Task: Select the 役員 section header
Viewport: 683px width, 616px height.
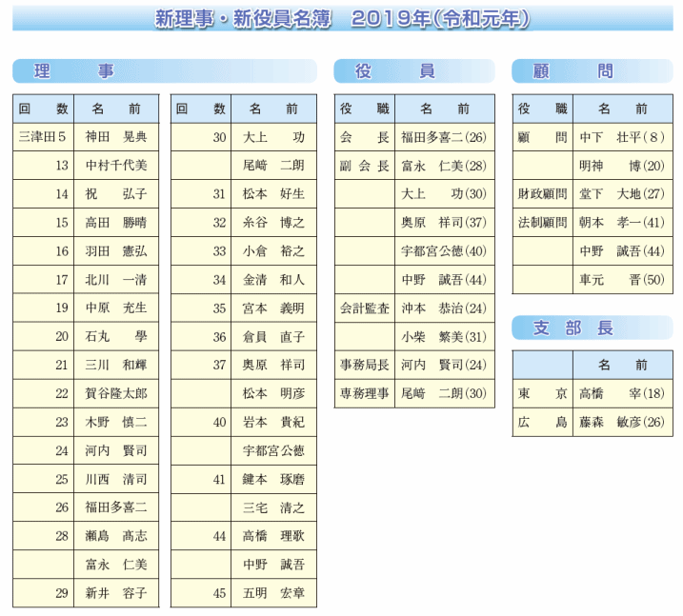Action: (x=414, y=71)
